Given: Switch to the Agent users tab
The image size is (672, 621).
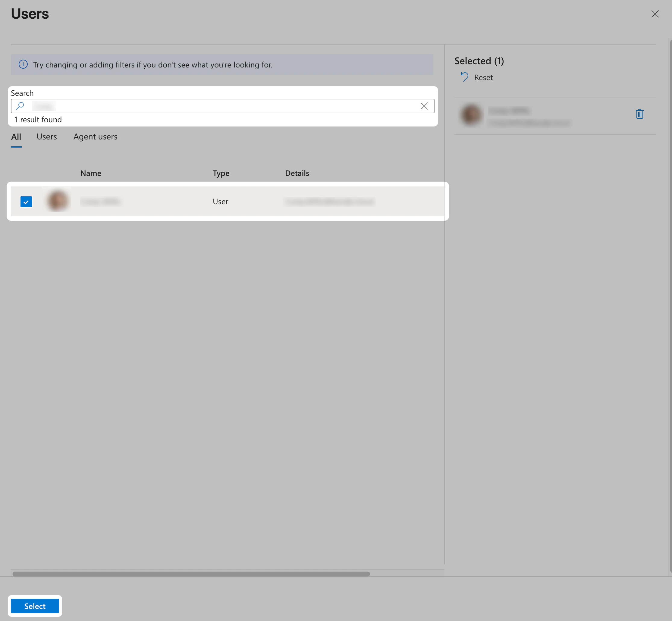Looking at the screenshot, I should 95,136.
